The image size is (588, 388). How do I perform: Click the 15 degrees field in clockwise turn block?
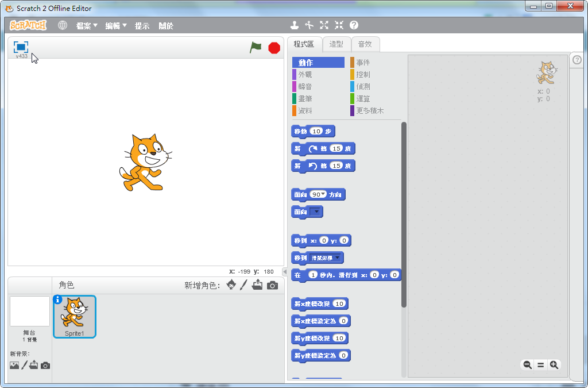tap(336, 148)
